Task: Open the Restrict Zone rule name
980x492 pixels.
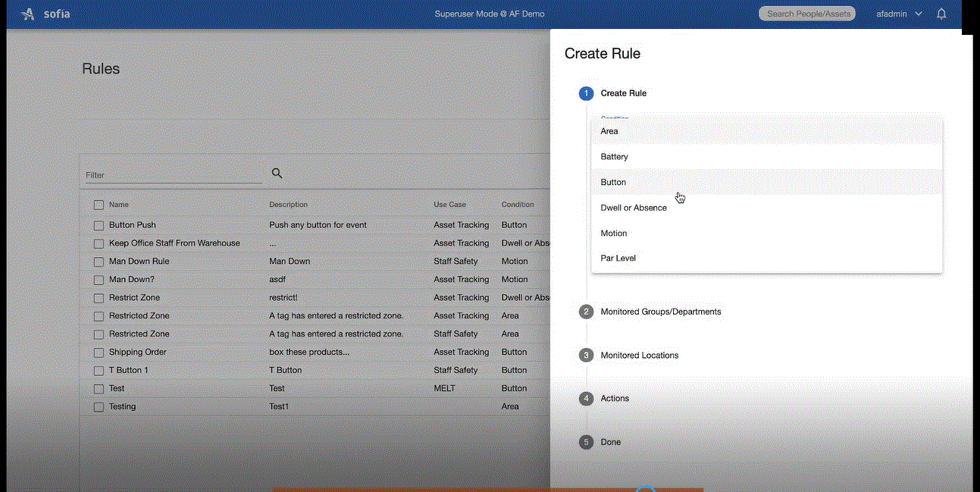Action: 134,298
